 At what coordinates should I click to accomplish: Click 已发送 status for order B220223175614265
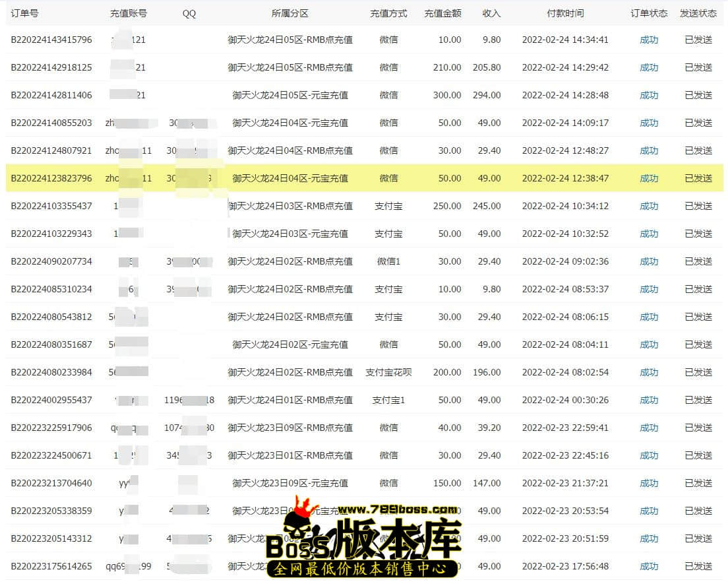(698, 566)
